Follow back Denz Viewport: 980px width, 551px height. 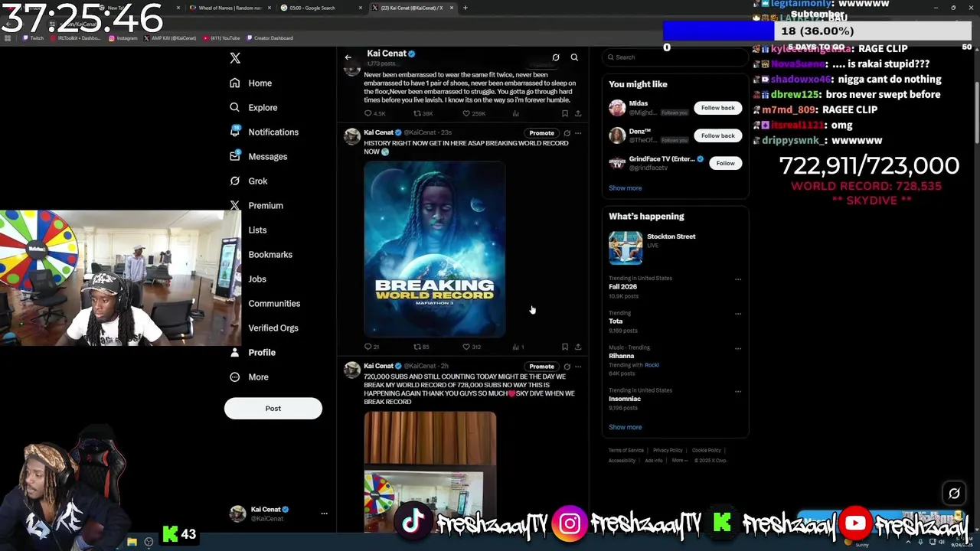click(717, 135)
